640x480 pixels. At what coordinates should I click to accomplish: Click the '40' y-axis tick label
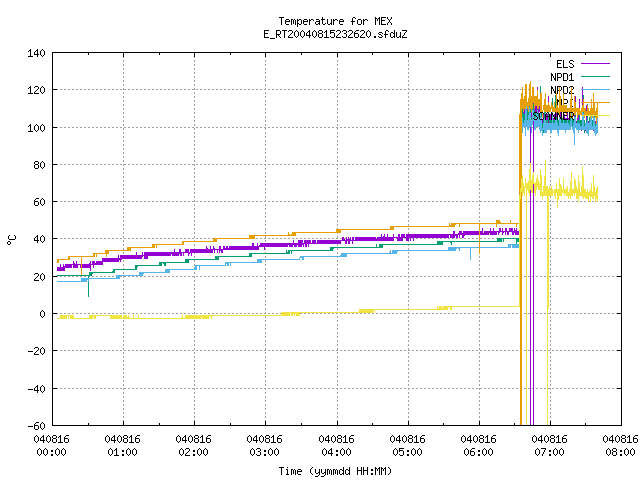pyautogui.click(x=39, y=239)
